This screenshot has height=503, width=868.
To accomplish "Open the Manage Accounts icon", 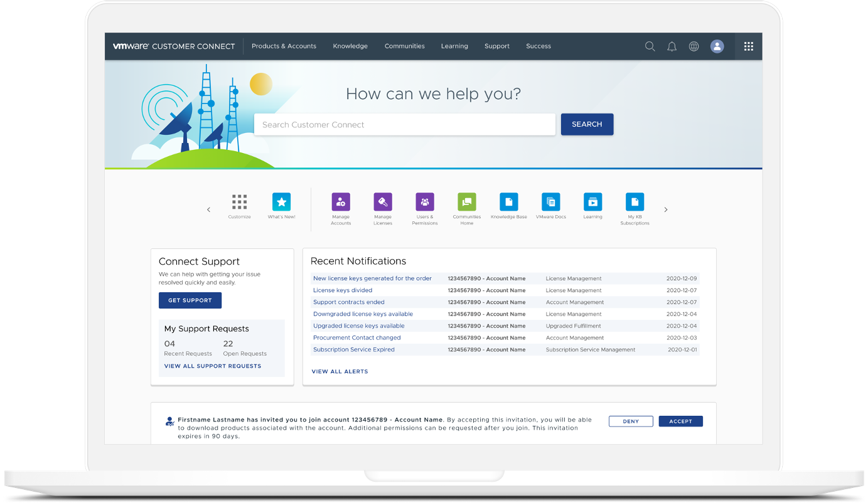I will tap(341, 201).
